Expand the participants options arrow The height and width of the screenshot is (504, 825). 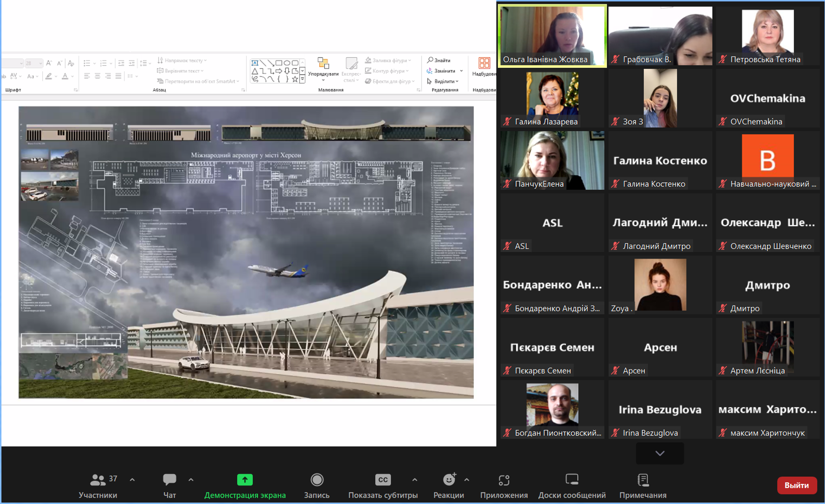[132, 480]
